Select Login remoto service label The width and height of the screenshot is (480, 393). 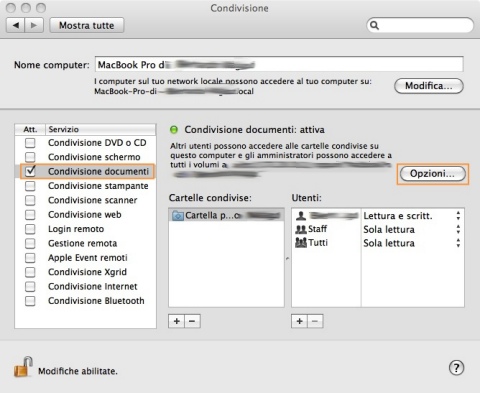point(76,229)
